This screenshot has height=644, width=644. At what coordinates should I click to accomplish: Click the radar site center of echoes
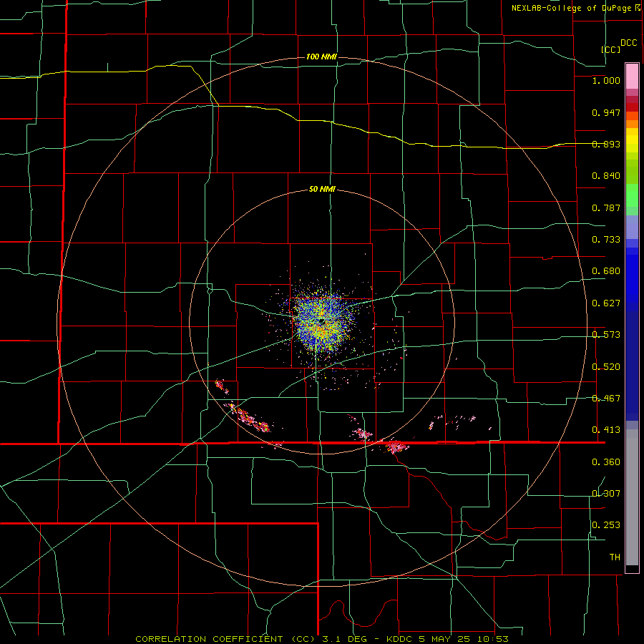pyautogui.click(x=322, y=321)
